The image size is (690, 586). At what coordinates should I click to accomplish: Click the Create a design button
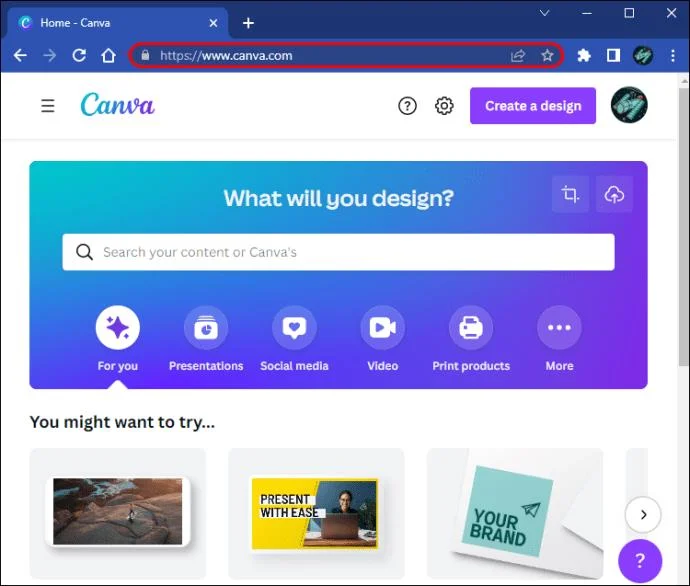(x=533, y=106)
